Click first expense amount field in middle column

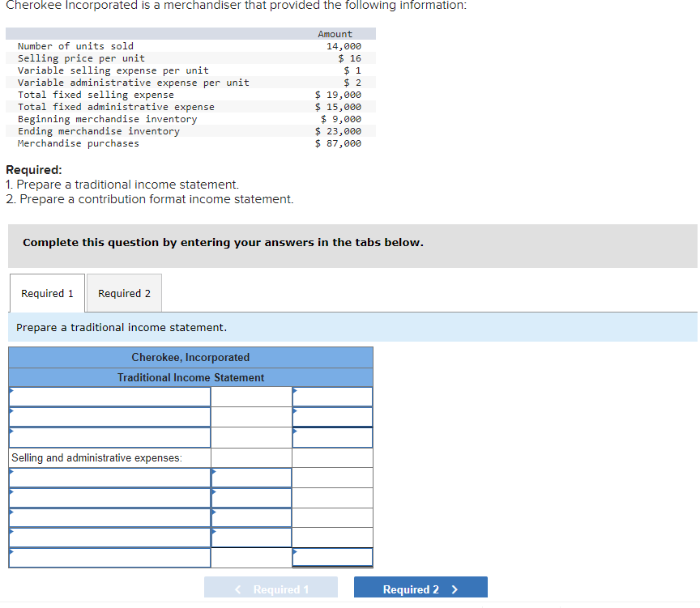(251, 478)
